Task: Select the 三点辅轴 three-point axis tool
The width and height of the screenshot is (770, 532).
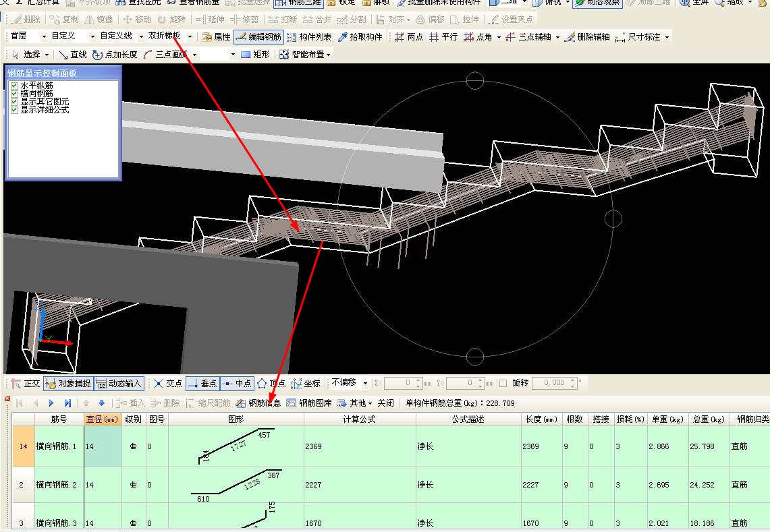Action: click(x=529, y=37)
